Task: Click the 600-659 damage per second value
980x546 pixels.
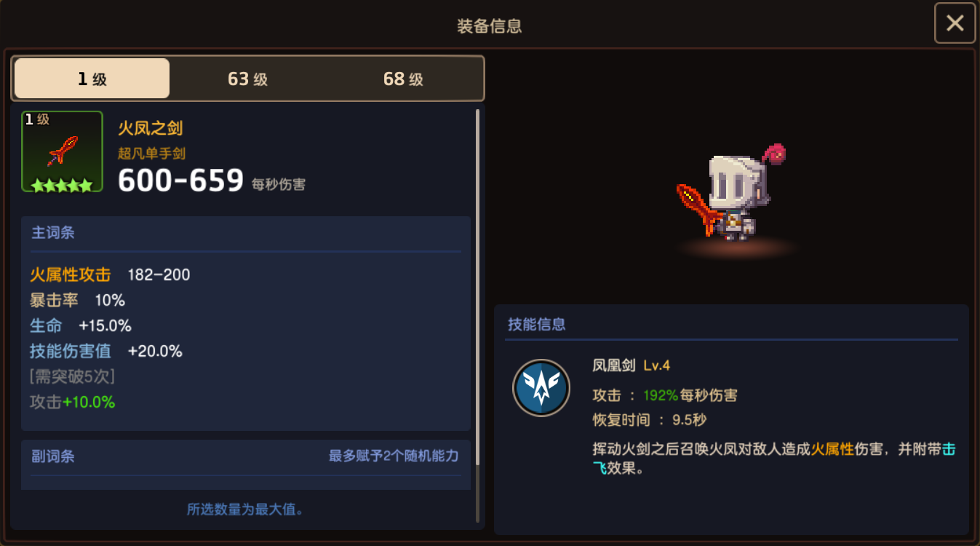Action: pos(180,180)
